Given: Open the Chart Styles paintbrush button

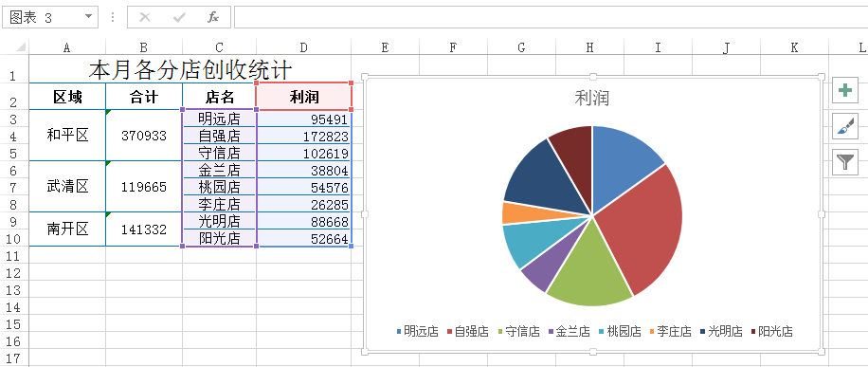Looking at the screenshot, I should [x=844, y=126].
